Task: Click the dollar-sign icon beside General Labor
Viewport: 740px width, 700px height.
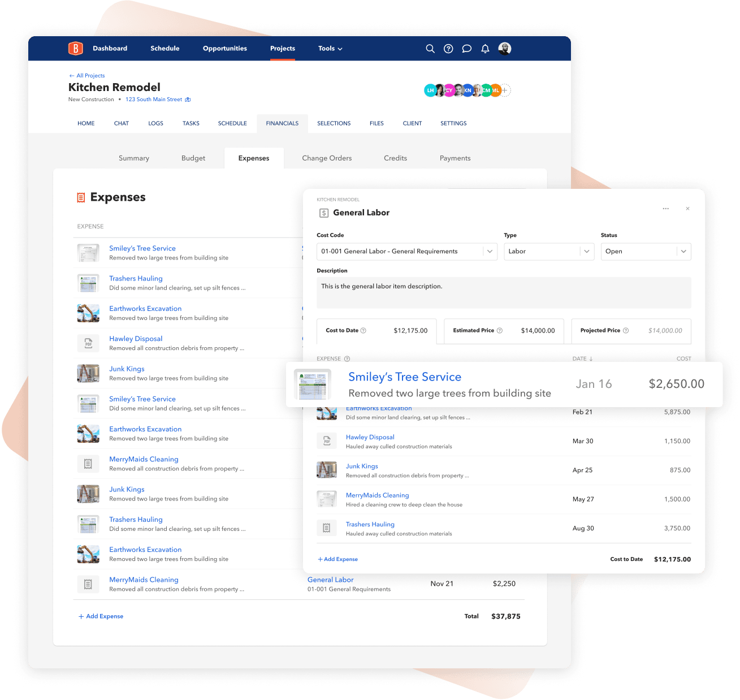Action: click(x=323, y=213)
